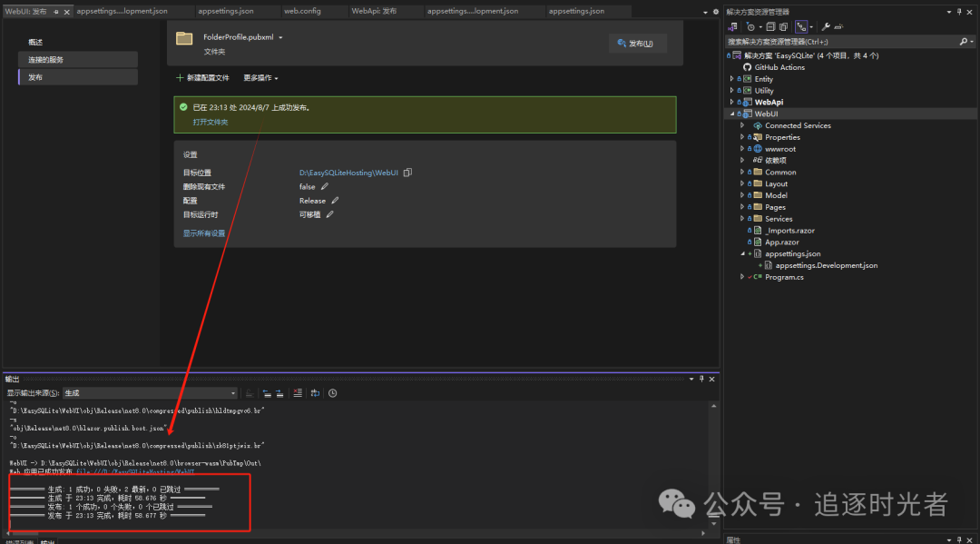Open FolderProfile.pubxml profile dropdown

point(281,37)
